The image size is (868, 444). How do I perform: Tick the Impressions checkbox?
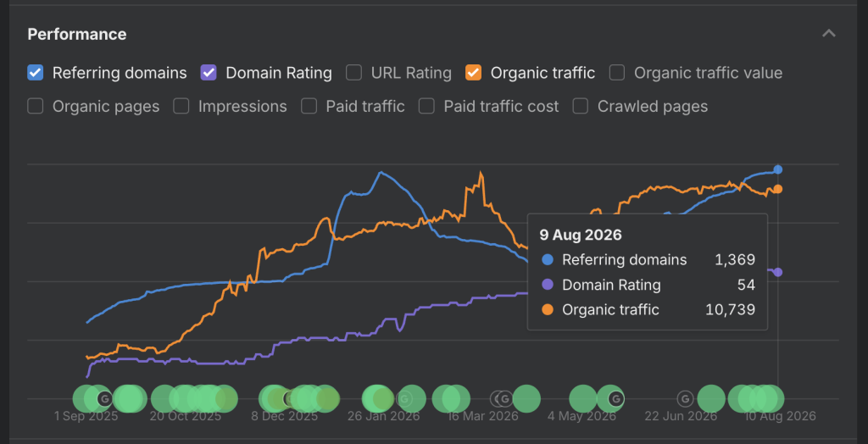point(181,106)
